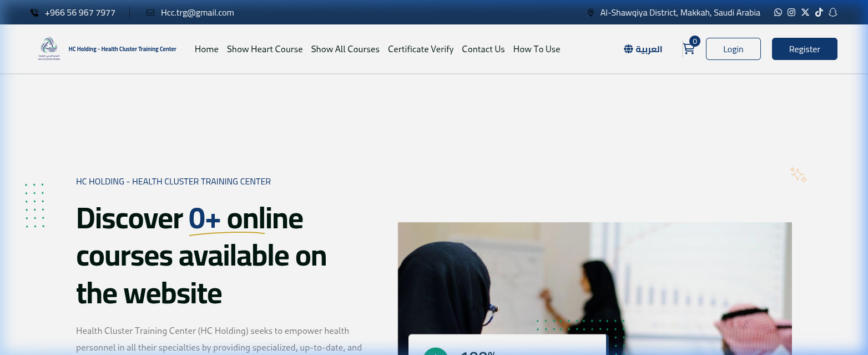Click the 'Discover 0+ online courses' heading
This screenshot has width=868, height=355.
tap(201, 256)
